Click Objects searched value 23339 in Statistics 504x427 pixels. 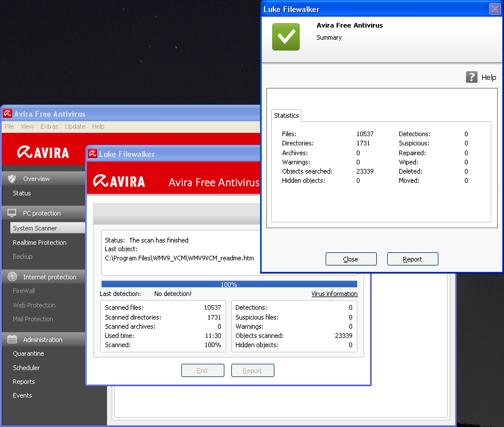(365, 171)
